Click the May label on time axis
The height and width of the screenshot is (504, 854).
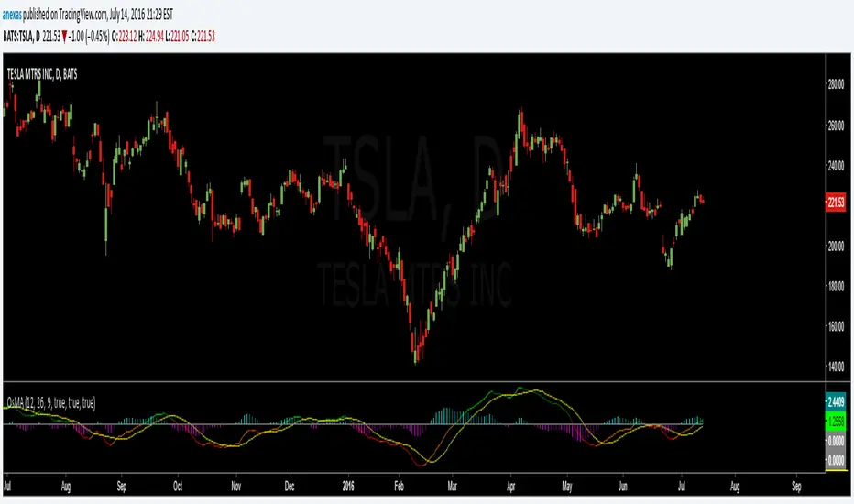coord(567,486)
